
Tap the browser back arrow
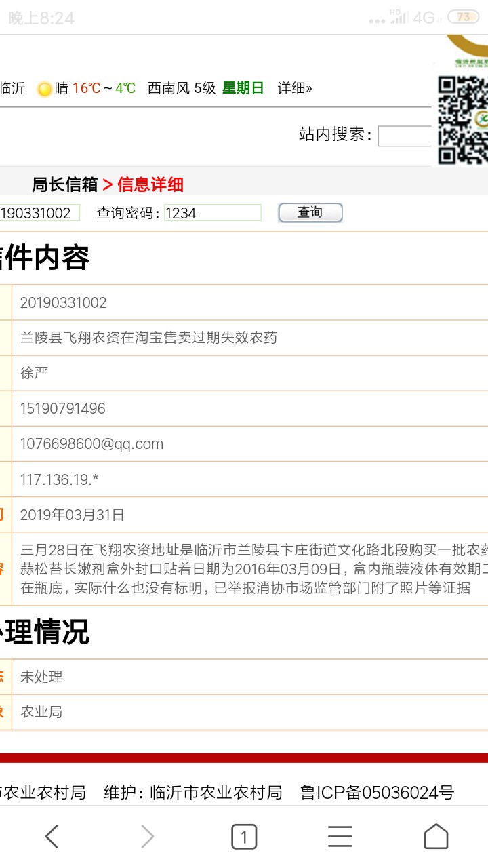click(52, 837)
